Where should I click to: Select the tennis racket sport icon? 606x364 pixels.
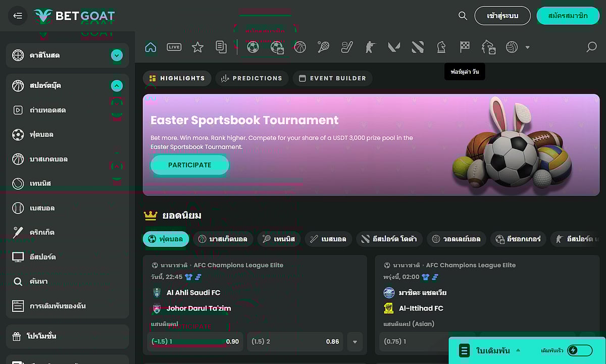323,47
